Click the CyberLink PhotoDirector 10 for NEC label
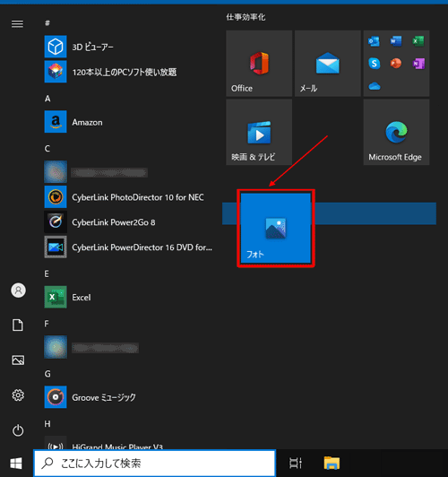Image resolution: width=448 pixels, height=477 pixels. (x=138, y=197)
